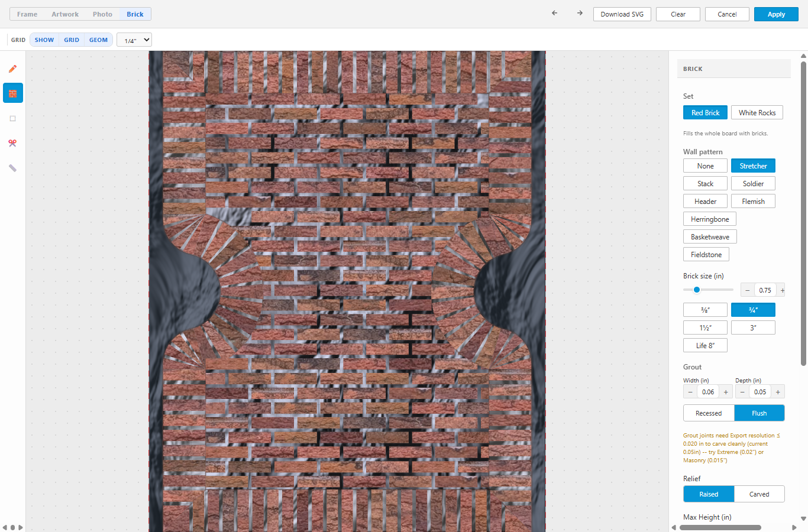Increase grout depth with plus button
The image size is (808, 532).
pos(778,392)
